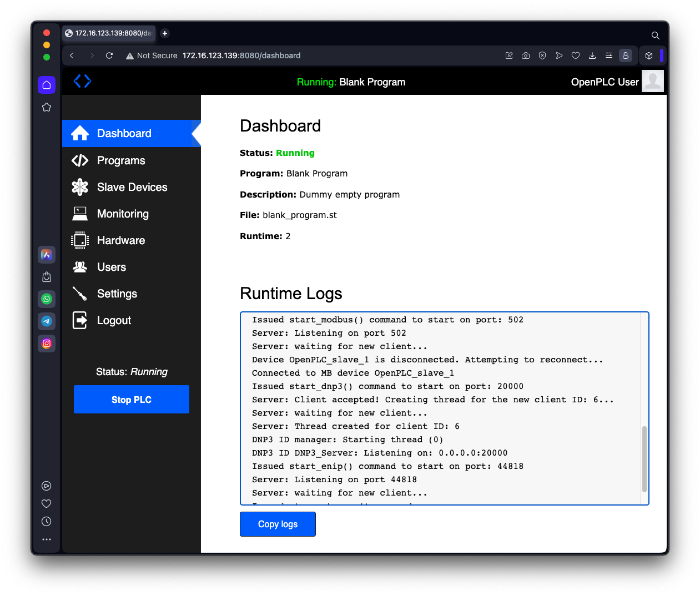Reload the page with the refresh button
This screenshot has height=596, width=700.
(109, 55)
